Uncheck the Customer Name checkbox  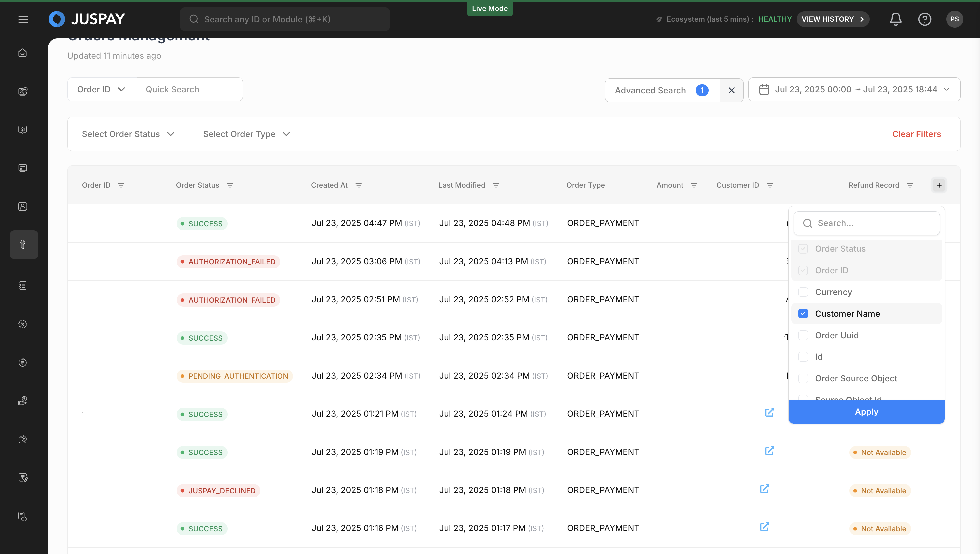[x=803, y=314]
